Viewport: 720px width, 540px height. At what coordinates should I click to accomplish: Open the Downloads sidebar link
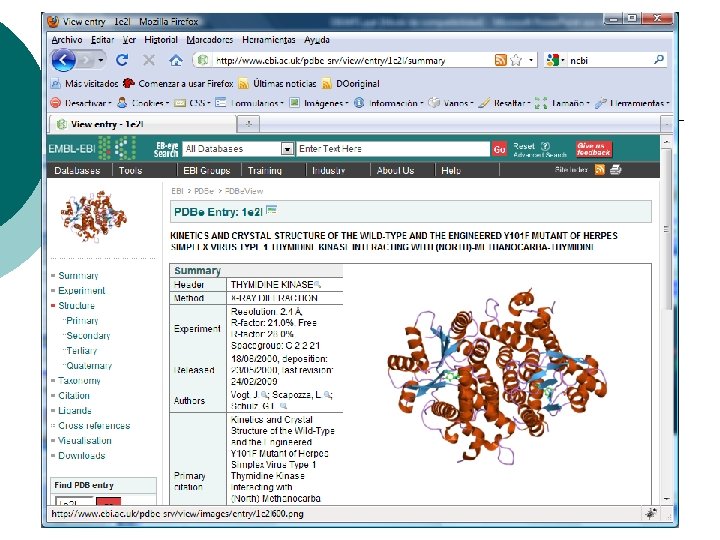pos(82,456)
